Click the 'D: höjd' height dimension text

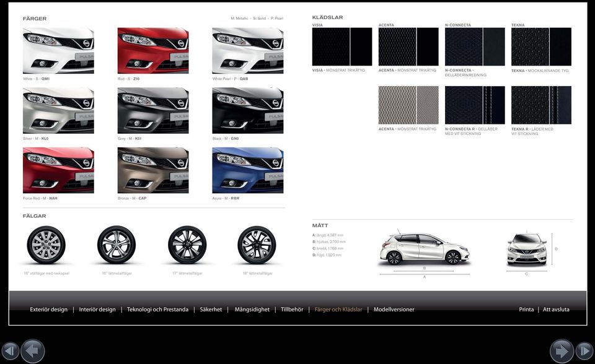[x=327, y=255]
